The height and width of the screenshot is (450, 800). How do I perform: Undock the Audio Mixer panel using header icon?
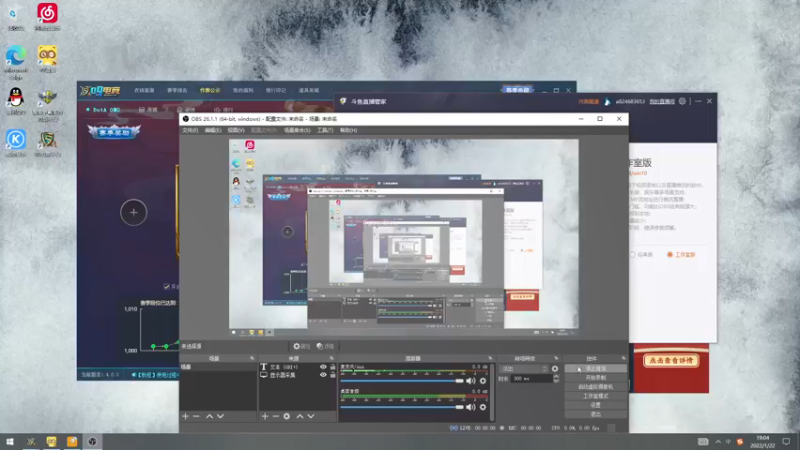(x=490, y=358)
